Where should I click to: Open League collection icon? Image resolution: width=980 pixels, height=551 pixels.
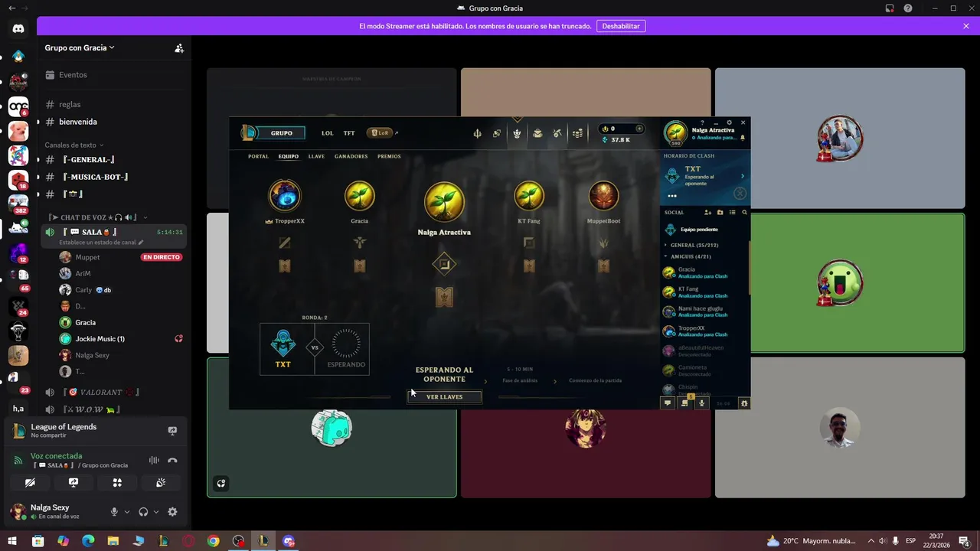[537, 133]
